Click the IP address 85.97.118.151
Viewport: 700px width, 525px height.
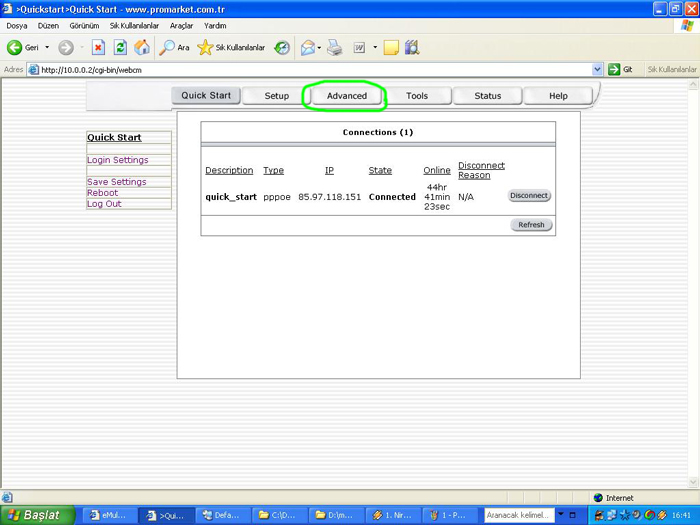329,197
